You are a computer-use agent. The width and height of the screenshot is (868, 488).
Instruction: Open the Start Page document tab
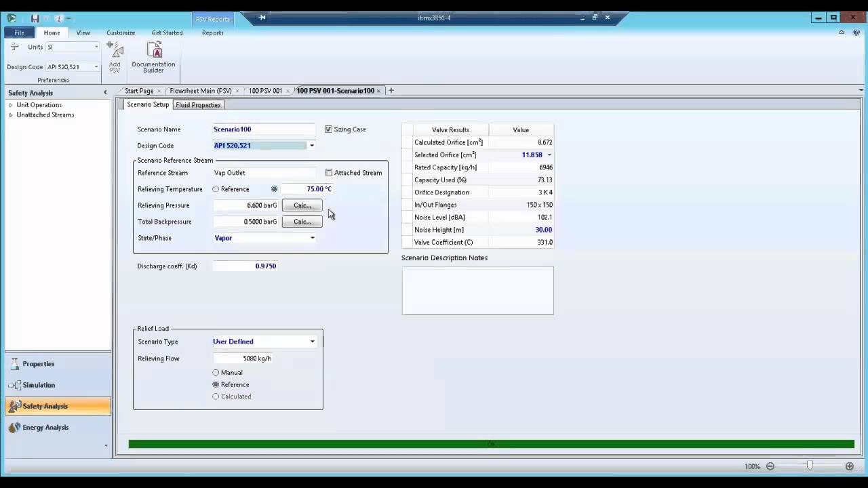(139, 91)
